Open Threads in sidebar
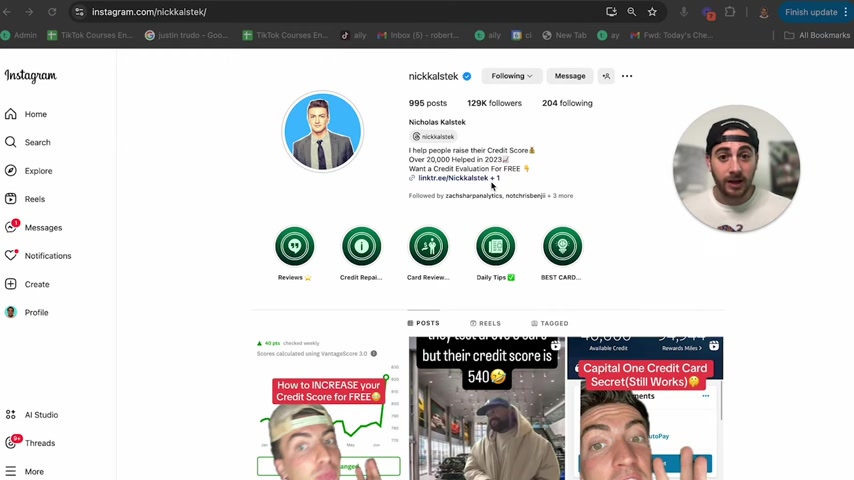The height and width of the screenshot is (480, 854). [x=30, y=443]
